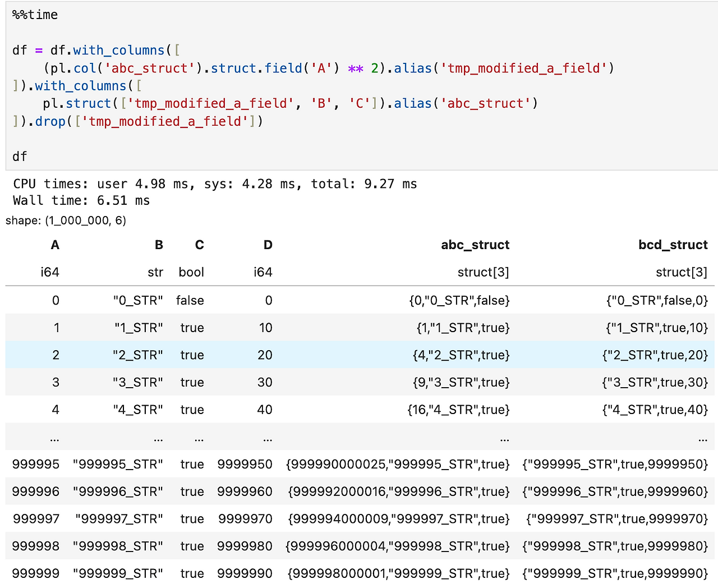Screen dimensions: 718x588
Task: Click the 9999990 value in column D
Action: tap(245, 573)
